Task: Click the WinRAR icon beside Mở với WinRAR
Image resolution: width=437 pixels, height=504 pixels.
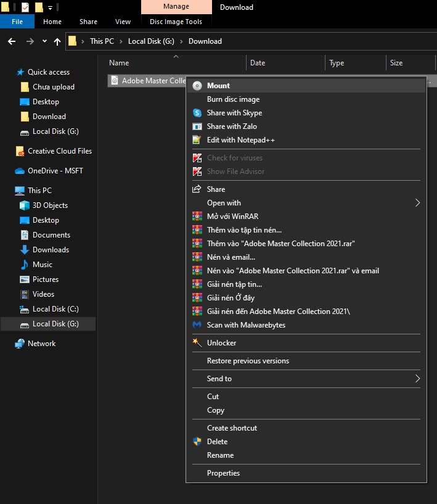Action: (x=197, y=217)
